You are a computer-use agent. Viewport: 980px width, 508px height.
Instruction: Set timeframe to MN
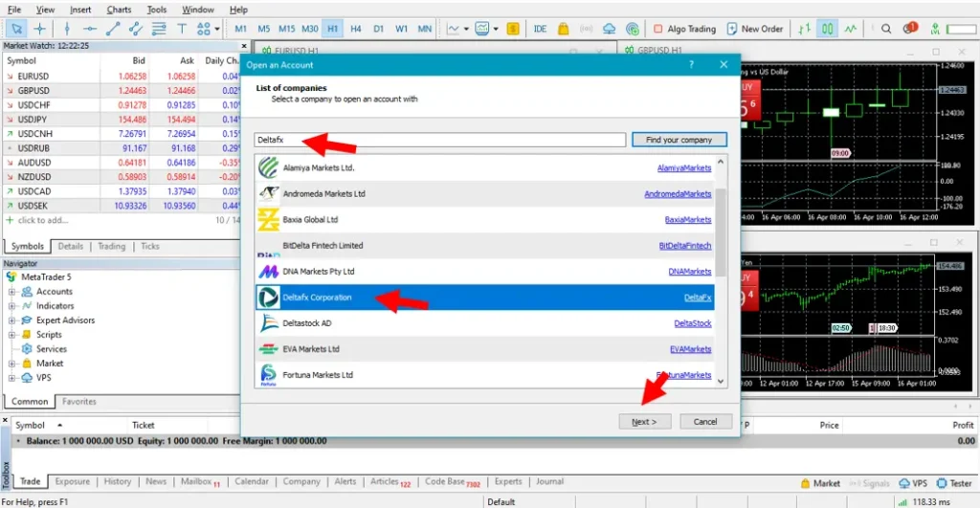[424, 29]
